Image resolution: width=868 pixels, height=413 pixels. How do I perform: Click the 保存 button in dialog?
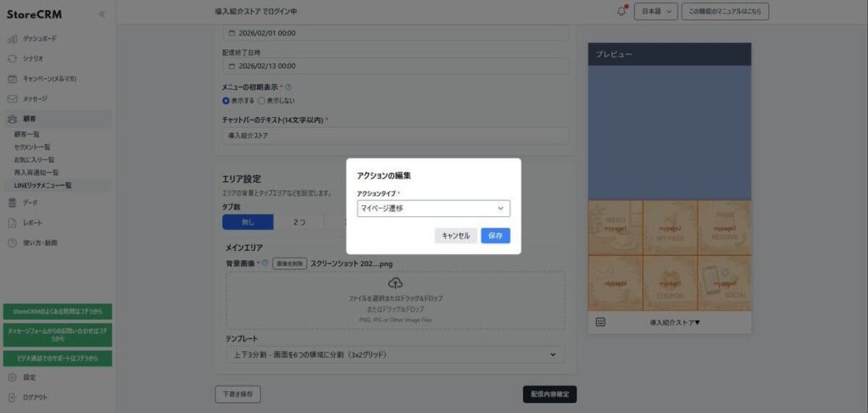click(495, 236)
